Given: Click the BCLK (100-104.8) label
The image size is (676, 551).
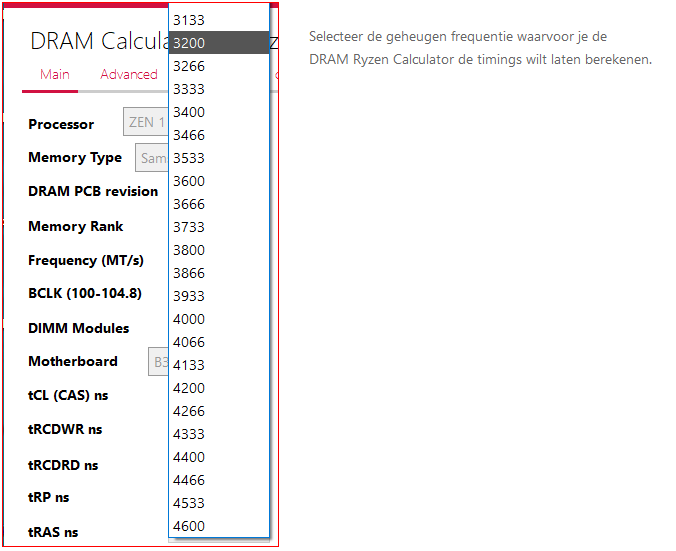Looking at the screenshot, I should point(85,293).
